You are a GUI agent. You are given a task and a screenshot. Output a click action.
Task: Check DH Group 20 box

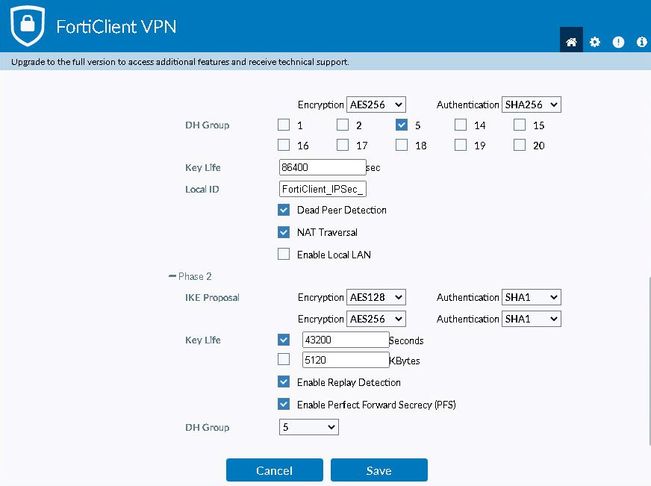click(x=520, y=146)
